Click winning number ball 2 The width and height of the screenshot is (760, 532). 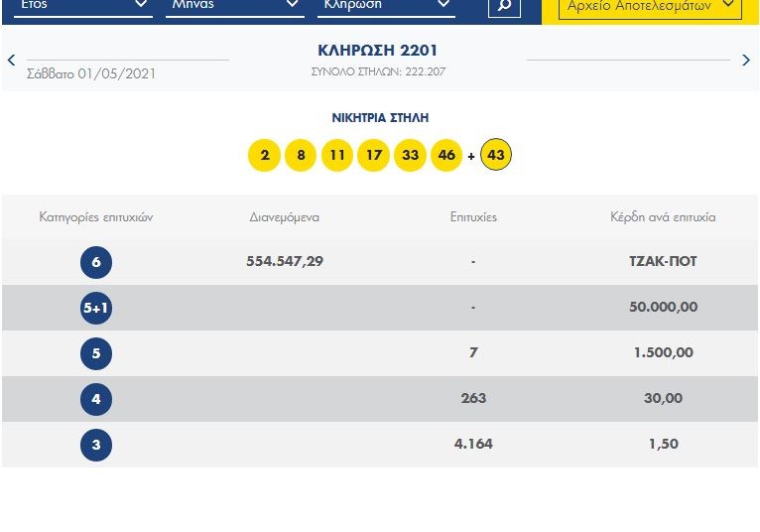264,156
